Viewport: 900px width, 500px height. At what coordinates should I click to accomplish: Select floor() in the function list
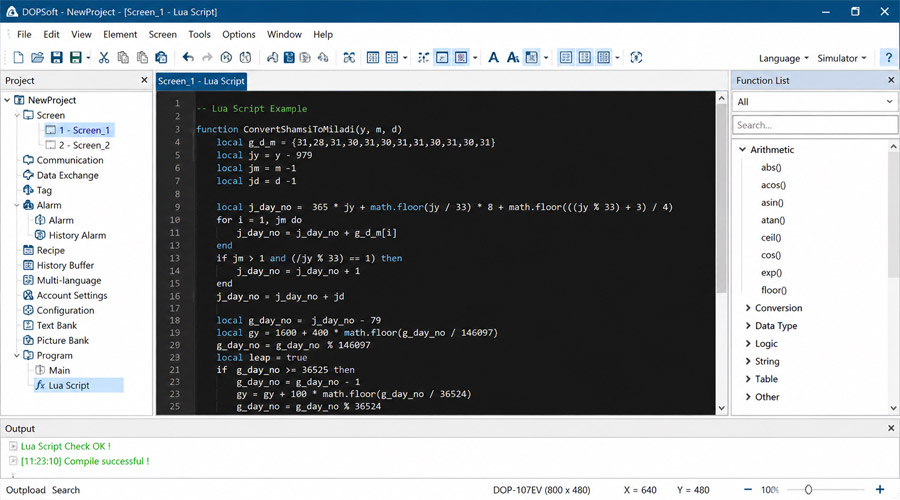click(774, 290)
